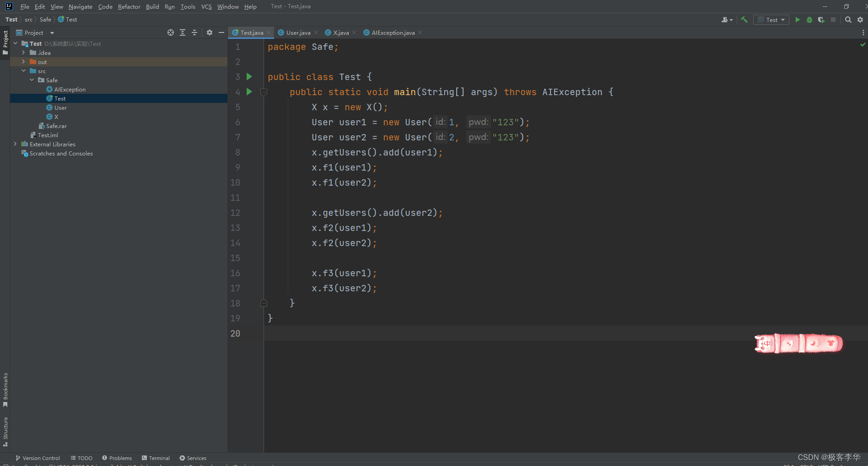Select AIException class in project tree
Screen dimensions: 868x466
[70, 89]
